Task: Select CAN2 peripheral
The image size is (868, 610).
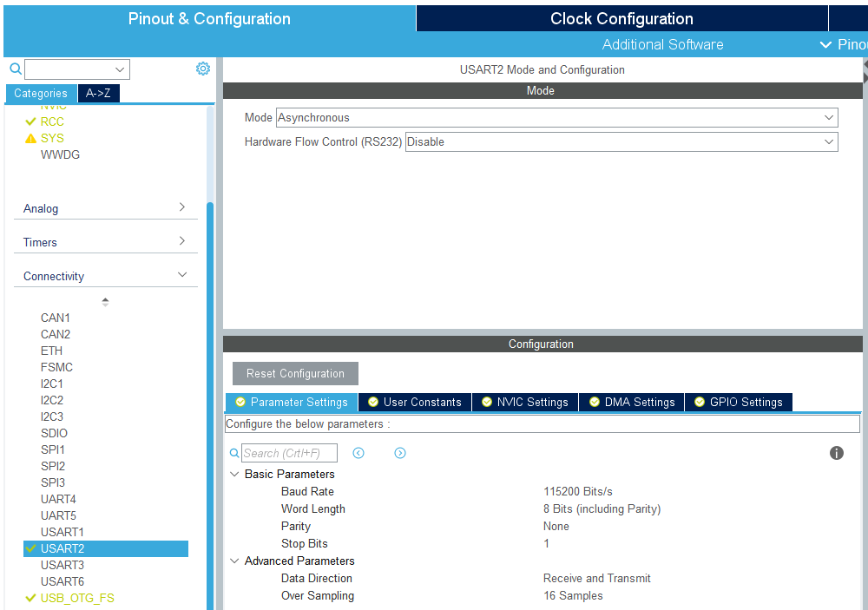Action: point(56,335)
